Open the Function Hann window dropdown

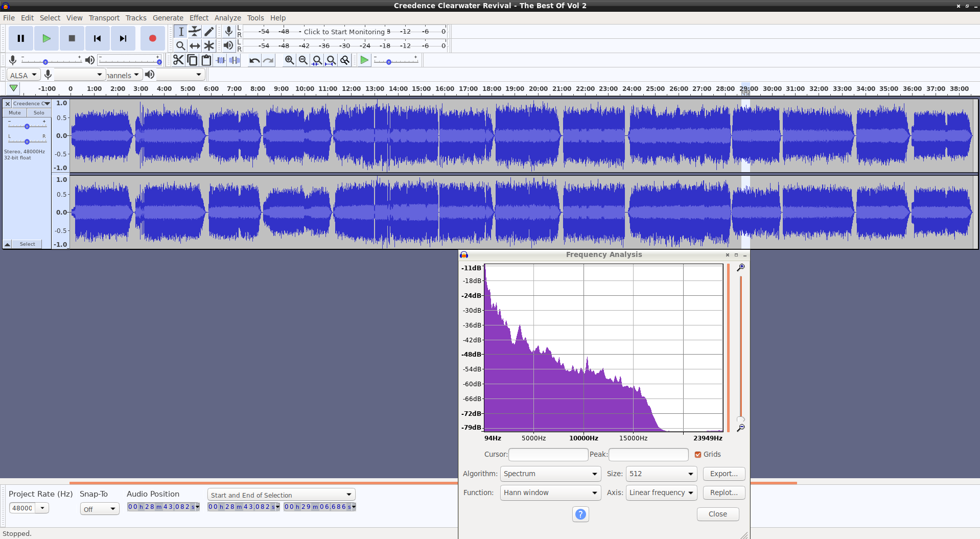[550, 493]
